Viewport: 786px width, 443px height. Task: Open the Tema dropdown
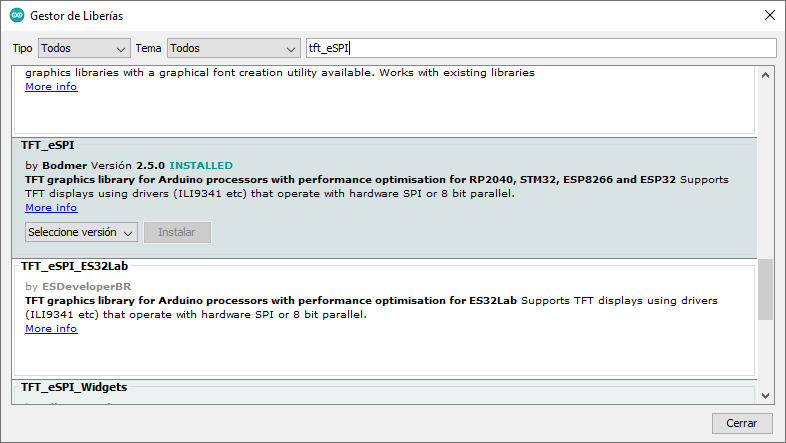[234, 49]
